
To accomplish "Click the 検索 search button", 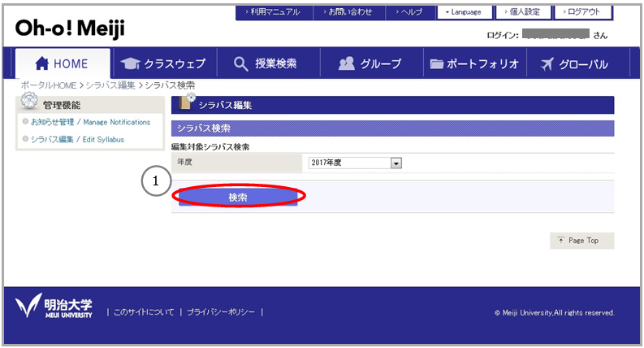I will coord(238,197).
